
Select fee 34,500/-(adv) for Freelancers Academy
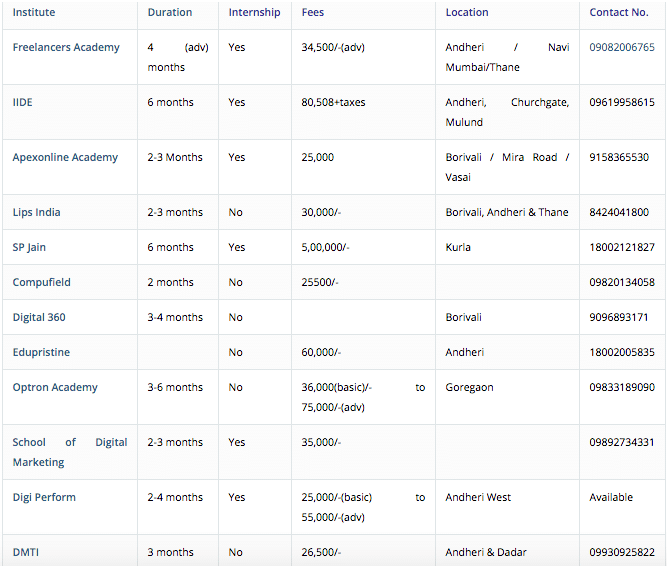tap(333, 47)
